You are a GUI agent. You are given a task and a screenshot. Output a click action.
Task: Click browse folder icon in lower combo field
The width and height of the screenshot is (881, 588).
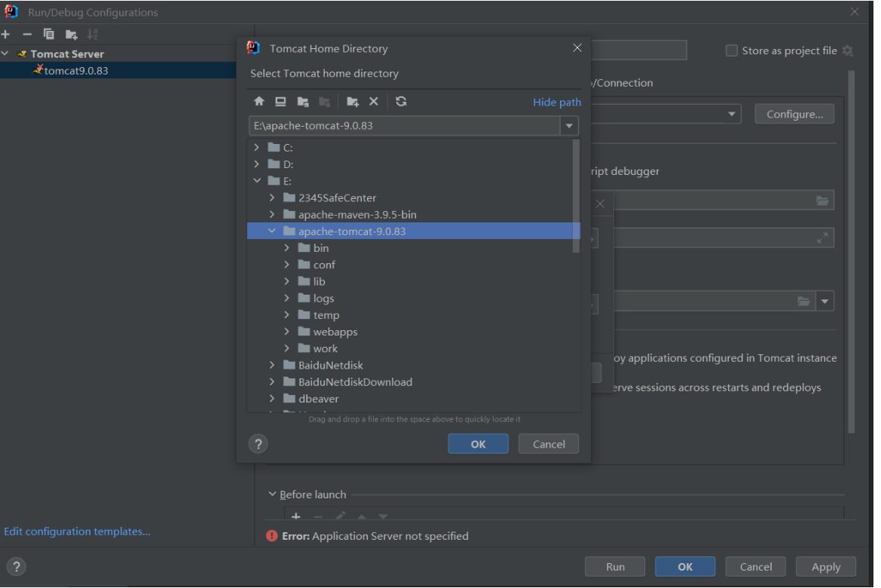[x=803, y=302]
